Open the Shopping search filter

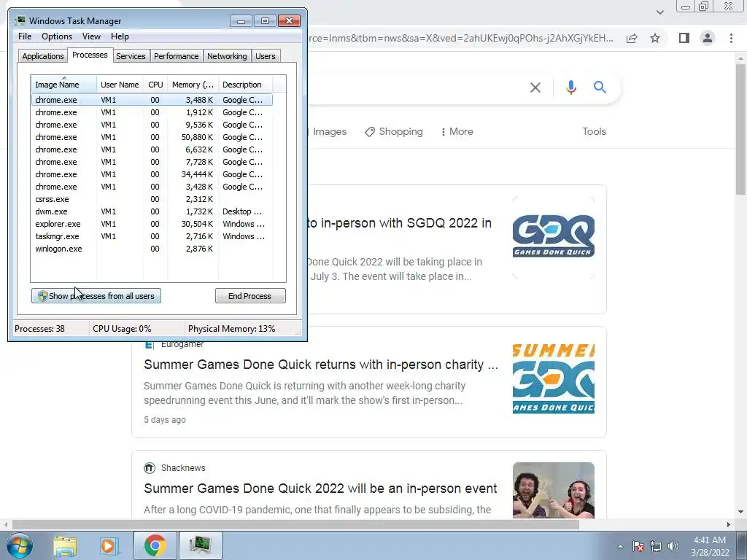pyautogui.click(x=394, y=131)
